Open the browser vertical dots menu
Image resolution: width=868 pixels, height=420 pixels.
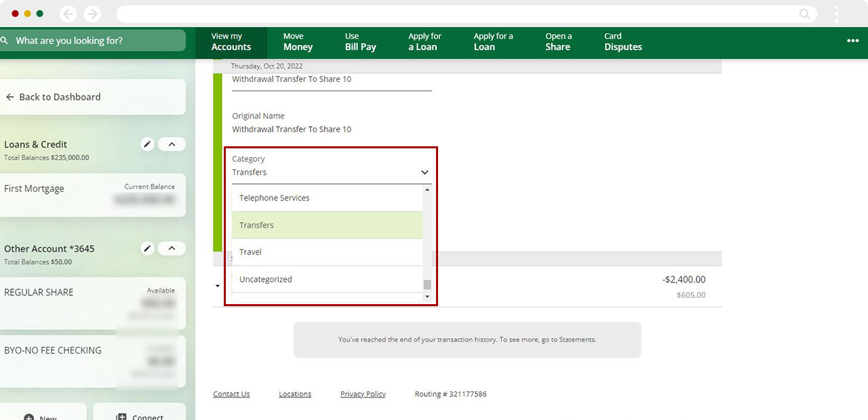837,14
